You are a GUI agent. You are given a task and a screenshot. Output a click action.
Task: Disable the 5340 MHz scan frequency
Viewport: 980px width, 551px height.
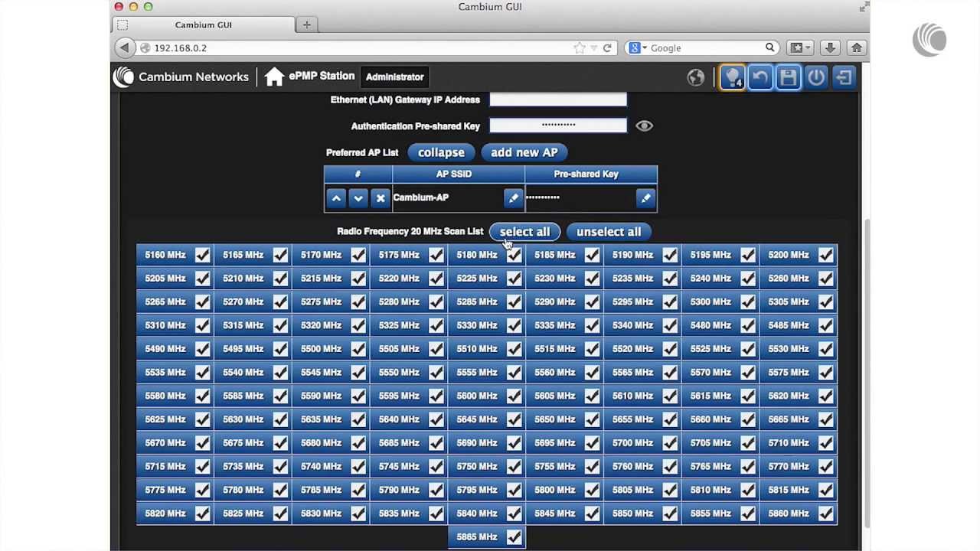click(x=669, y=325)
